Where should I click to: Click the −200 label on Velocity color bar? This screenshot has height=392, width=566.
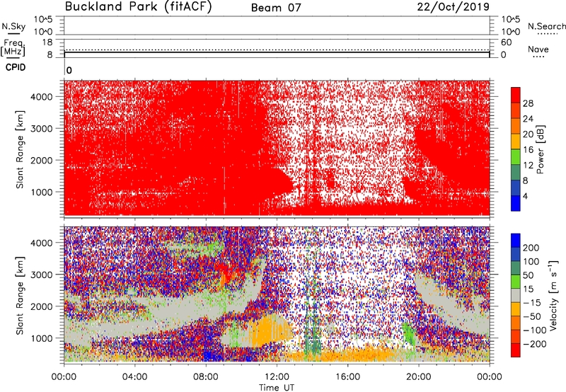535,344
